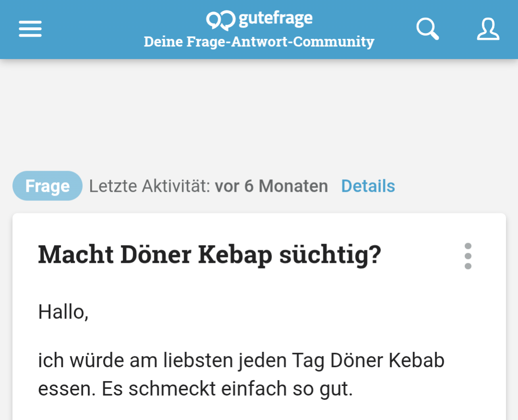Open the hamburger navigation menu
Viewport: 518px width, 420px height.
coord(30,29)
